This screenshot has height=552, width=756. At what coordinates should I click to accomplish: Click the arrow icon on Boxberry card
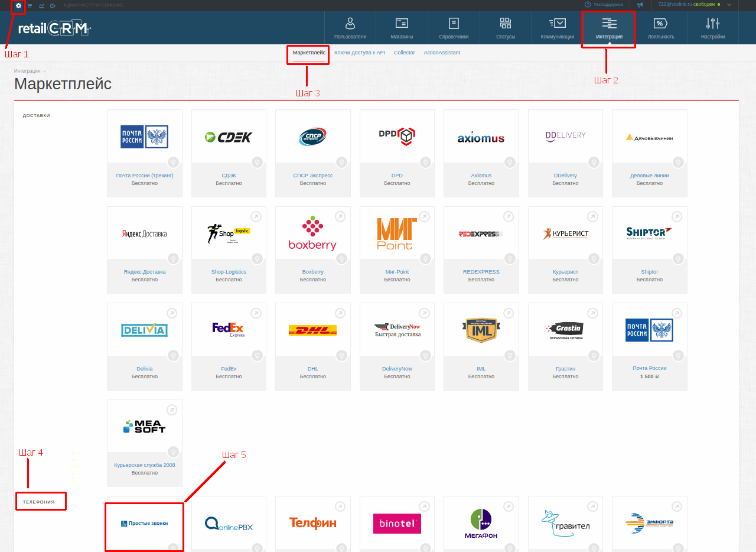340,216
